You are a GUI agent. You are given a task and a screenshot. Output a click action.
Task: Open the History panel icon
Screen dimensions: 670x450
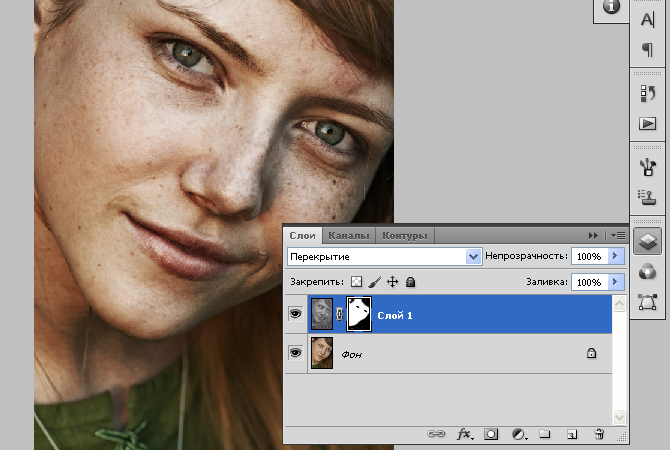tap(647, 93)
